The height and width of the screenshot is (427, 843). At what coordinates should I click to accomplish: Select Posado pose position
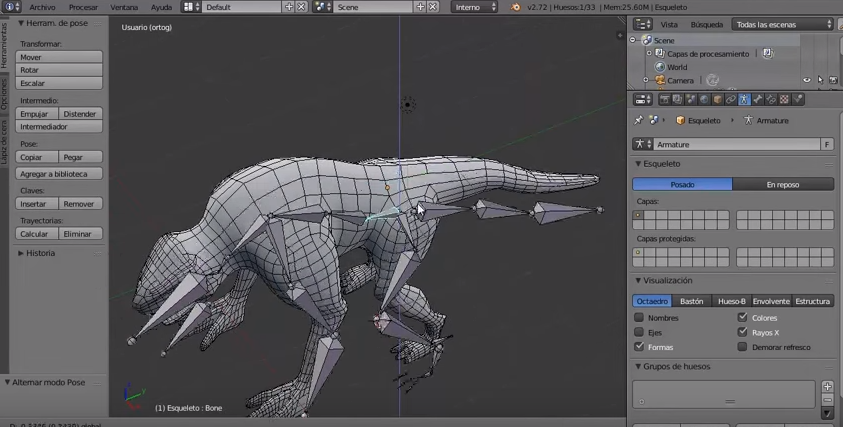coord(682,184)
